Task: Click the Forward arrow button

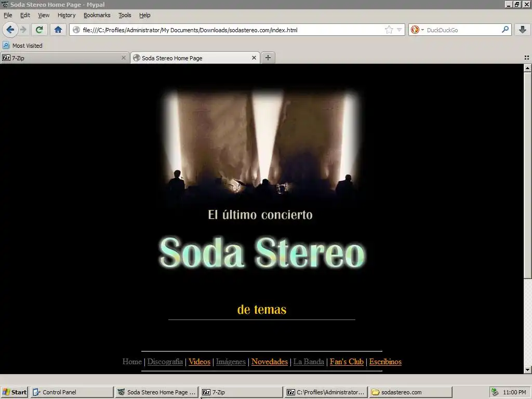Action: pos(23,30)
